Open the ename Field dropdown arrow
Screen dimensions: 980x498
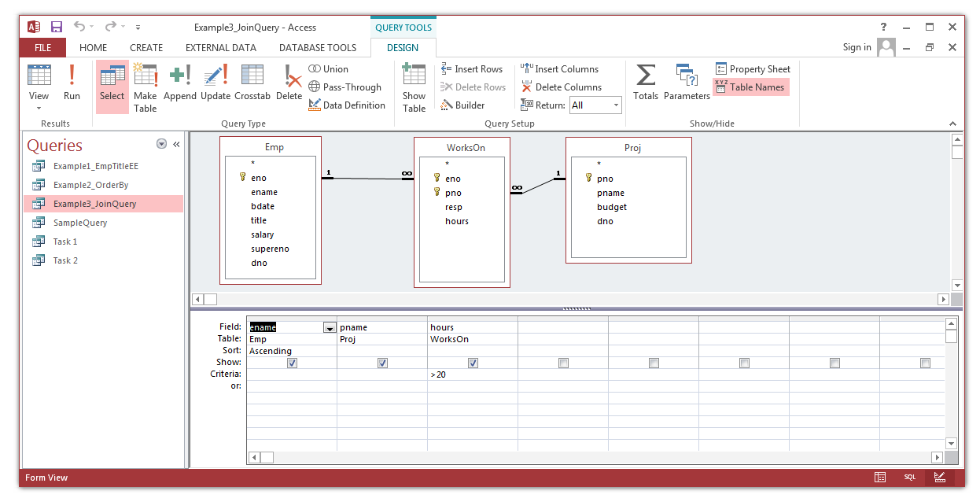(x=330, y=327)
